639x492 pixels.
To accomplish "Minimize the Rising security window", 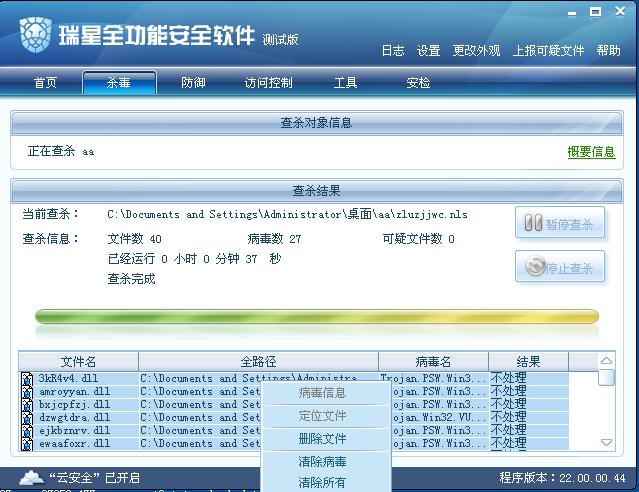I will point(572,13).
